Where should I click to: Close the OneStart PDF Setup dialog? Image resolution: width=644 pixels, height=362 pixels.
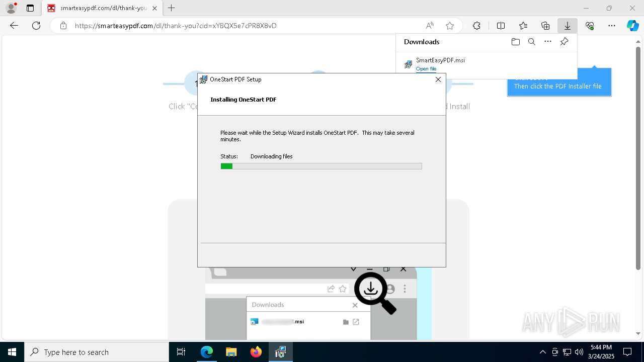[438, 79]
